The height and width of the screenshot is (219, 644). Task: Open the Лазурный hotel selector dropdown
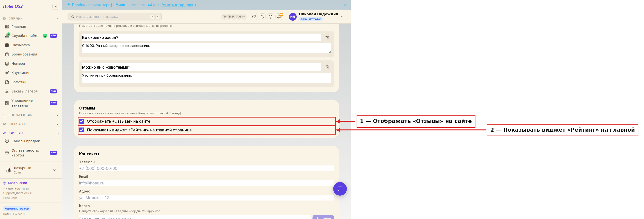31,170
